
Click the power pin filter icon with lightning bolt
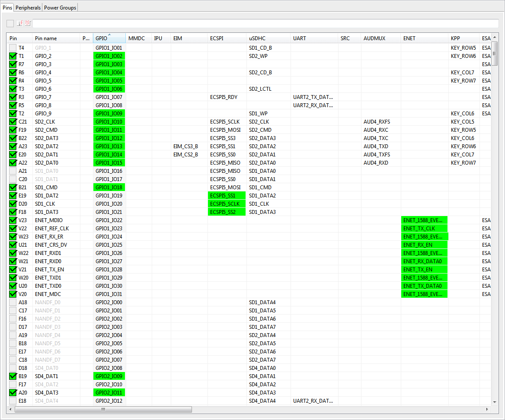(x=19, y=23)
